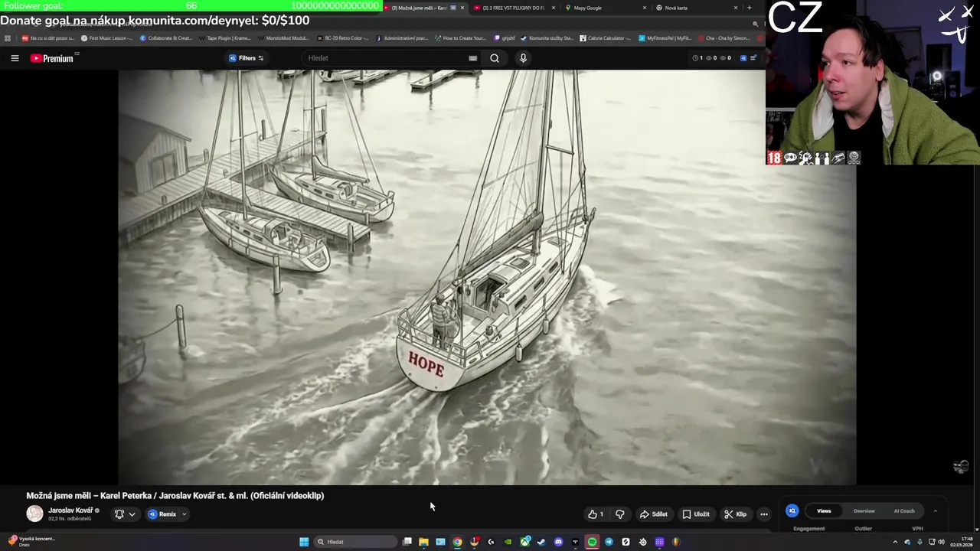Screen dimensions: 980x551
Task: Open more actions three-dot menu
Action: (764, 514)
